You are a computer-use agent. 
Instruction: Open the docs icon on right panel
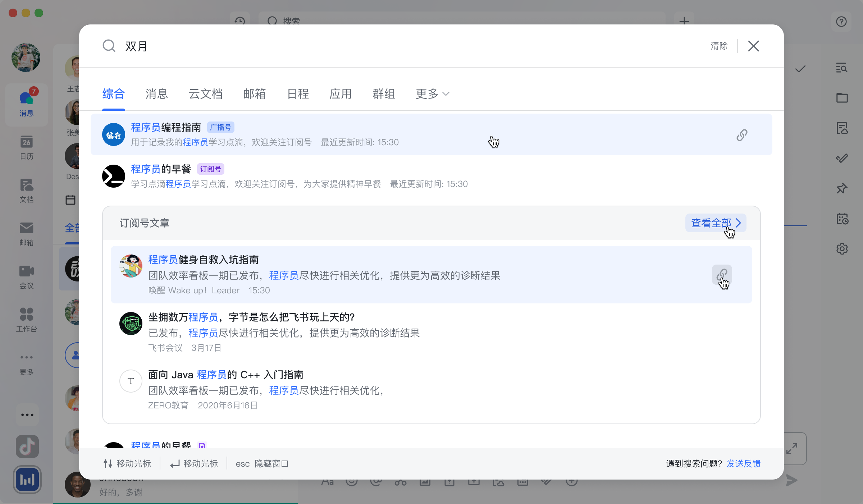[842, 128]
